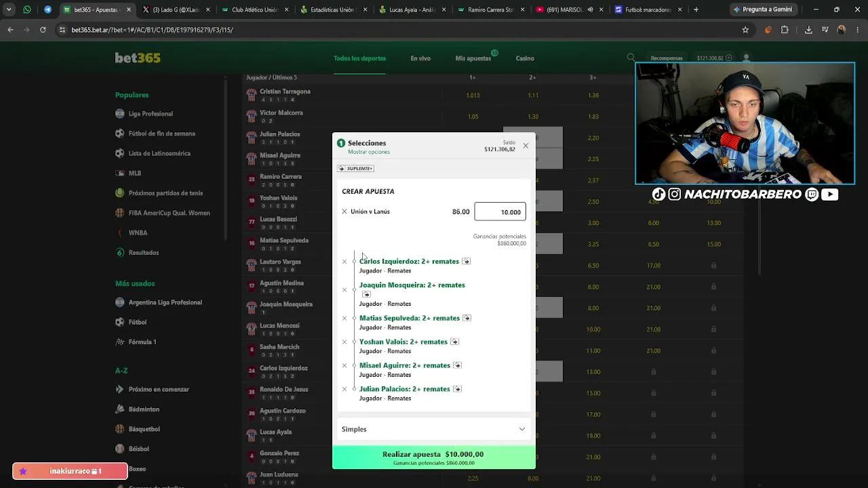
Task: Open Lista de Latinoamérica
Action: click(159, 153)
